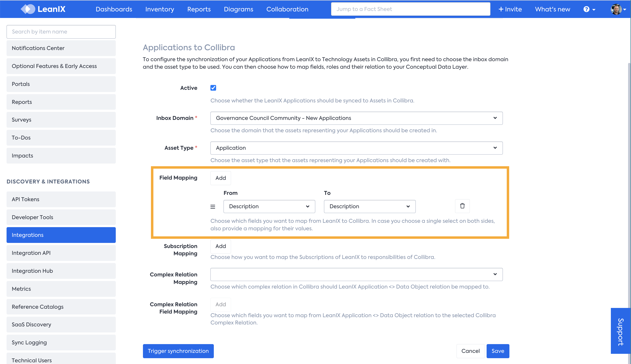
Task: Toggle the Active checkbox
Action: 213,88
